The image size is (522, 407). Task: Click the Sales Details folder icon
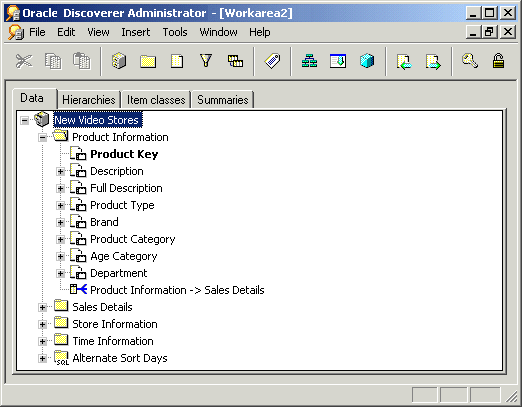61,306
